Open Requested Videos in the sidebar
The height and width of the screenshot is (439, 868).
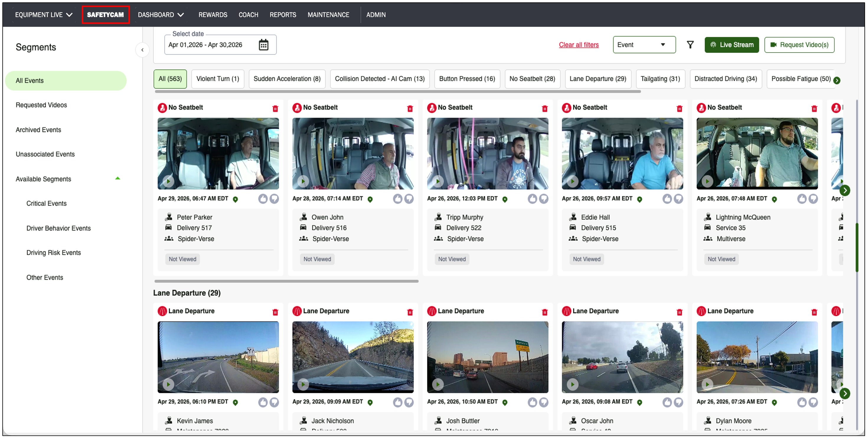(x=41, y=105)
